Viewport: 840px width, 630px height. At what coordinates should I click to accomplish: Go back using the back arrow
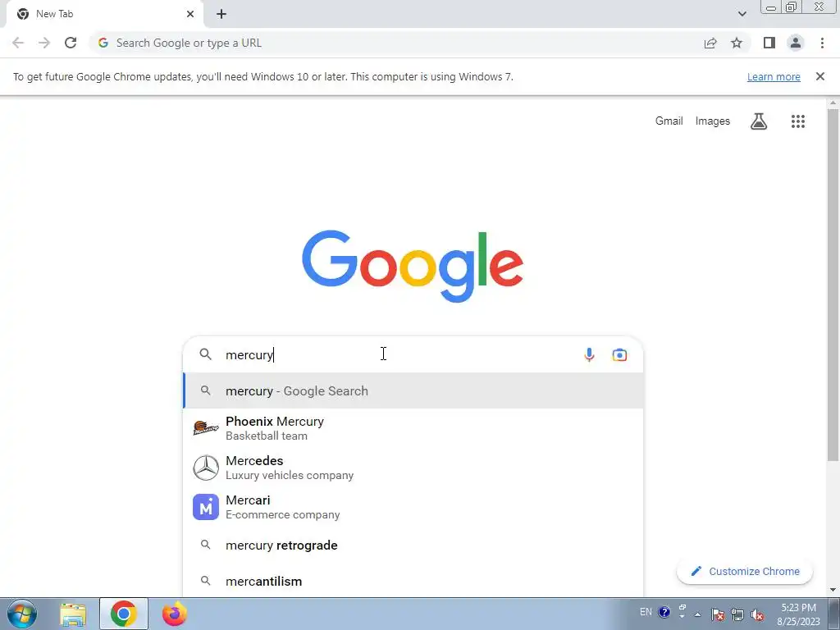18,43
